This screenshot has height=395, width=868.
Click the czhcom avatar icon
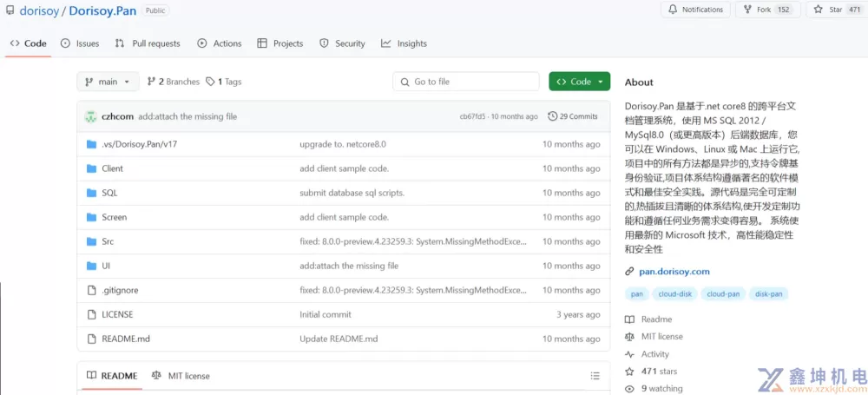click(x=91, y=116)
